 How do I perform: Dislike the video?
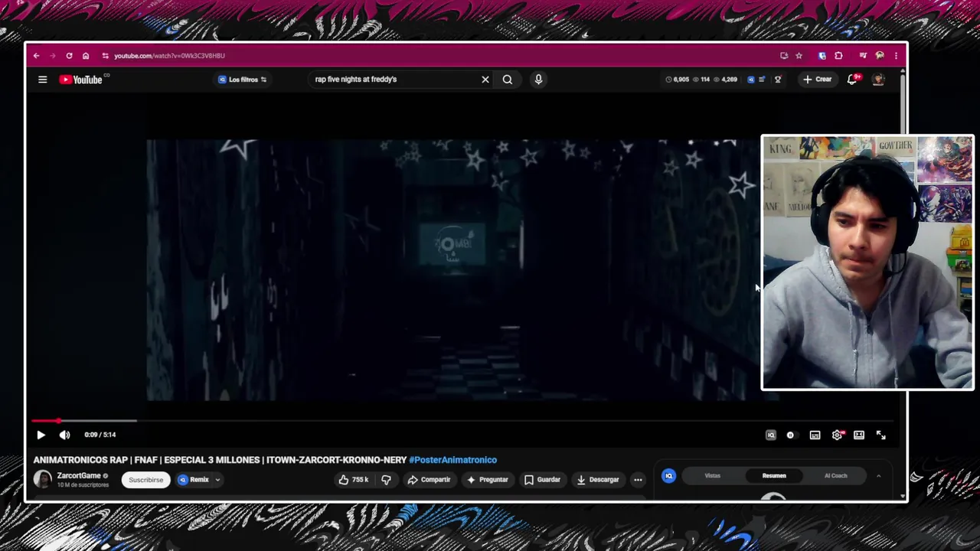pos(386,480)
